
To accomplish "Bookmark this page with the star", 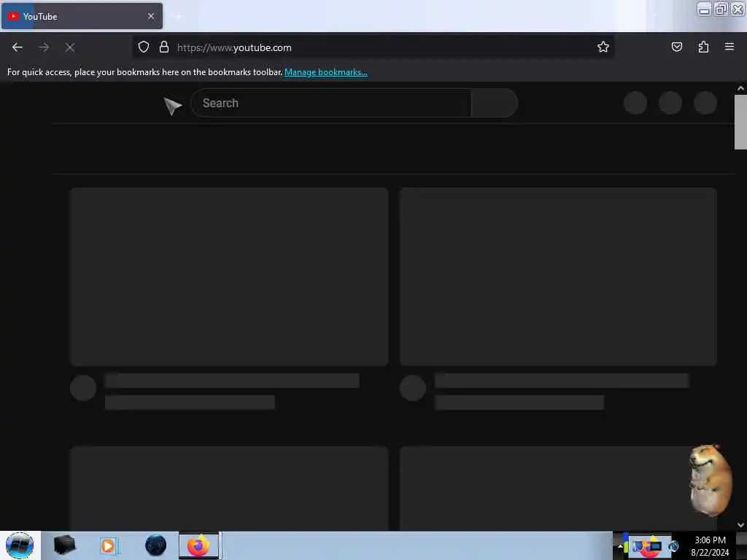I will pos(603,47).
